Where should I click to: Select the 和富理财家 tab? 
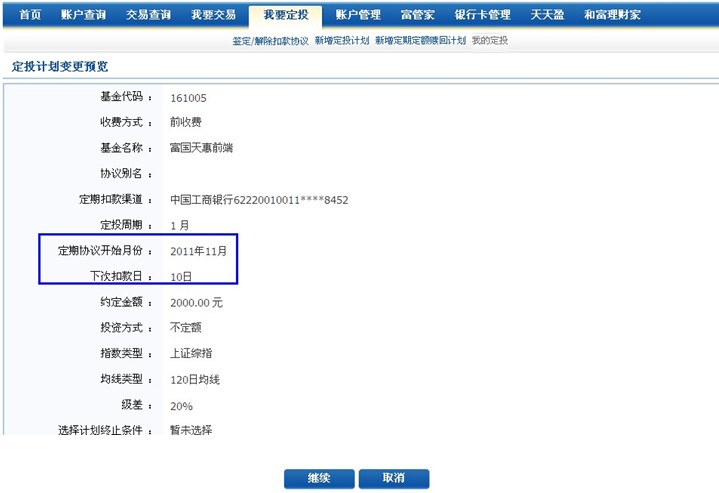(x=612, y=15)
